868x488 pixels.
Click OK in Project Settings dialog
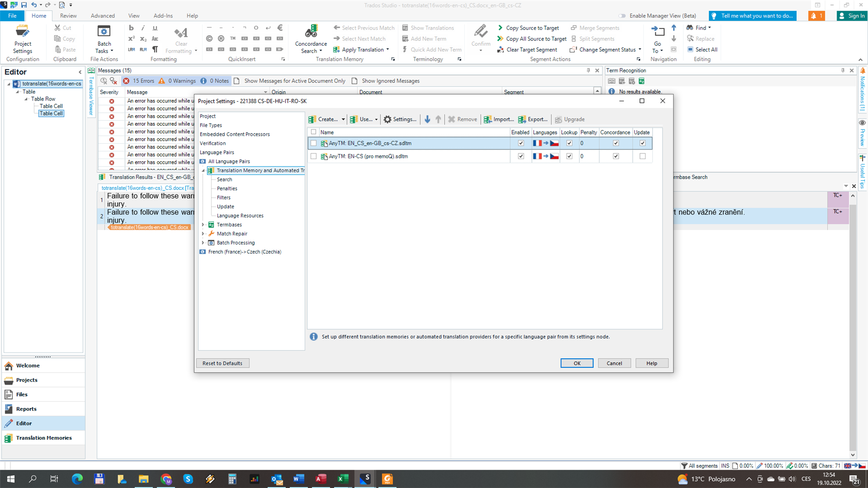pos(577,363)
